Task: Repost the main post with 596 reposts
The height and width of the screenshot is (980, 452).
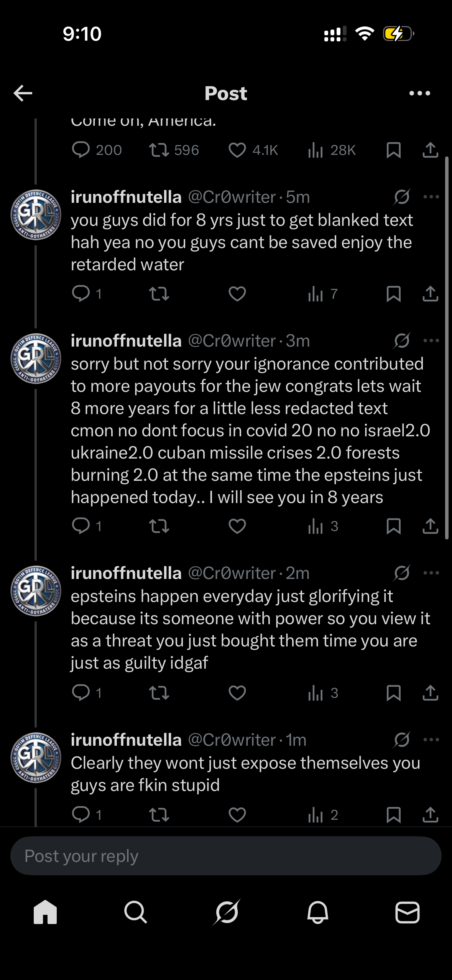Action: [x=159, y=150]
